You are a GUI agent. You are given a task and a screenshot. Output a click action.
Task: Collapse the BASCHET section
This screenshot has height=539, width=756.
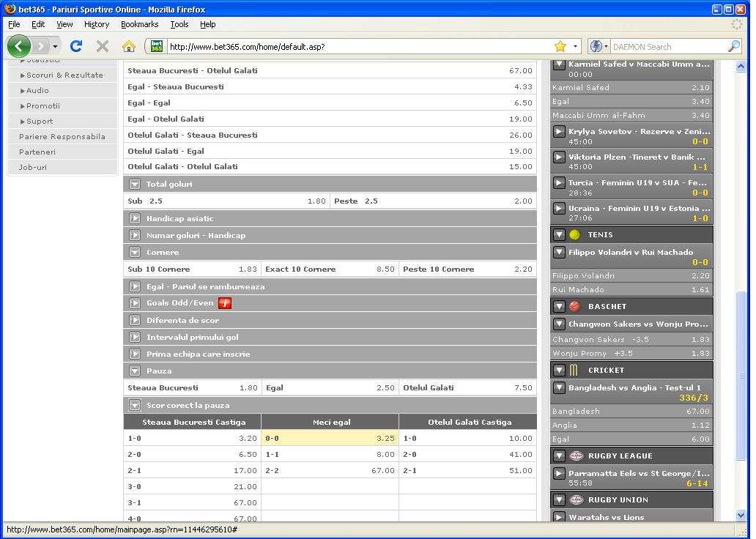559,306
